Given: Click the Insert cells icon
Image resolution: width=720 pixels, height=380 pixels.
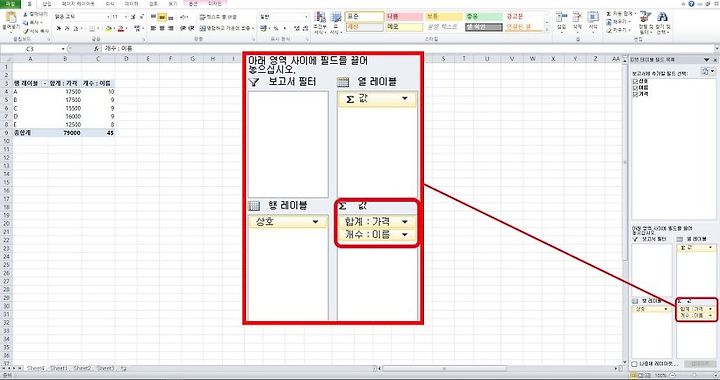Looking at the screenshot, I should pos(561,17).
